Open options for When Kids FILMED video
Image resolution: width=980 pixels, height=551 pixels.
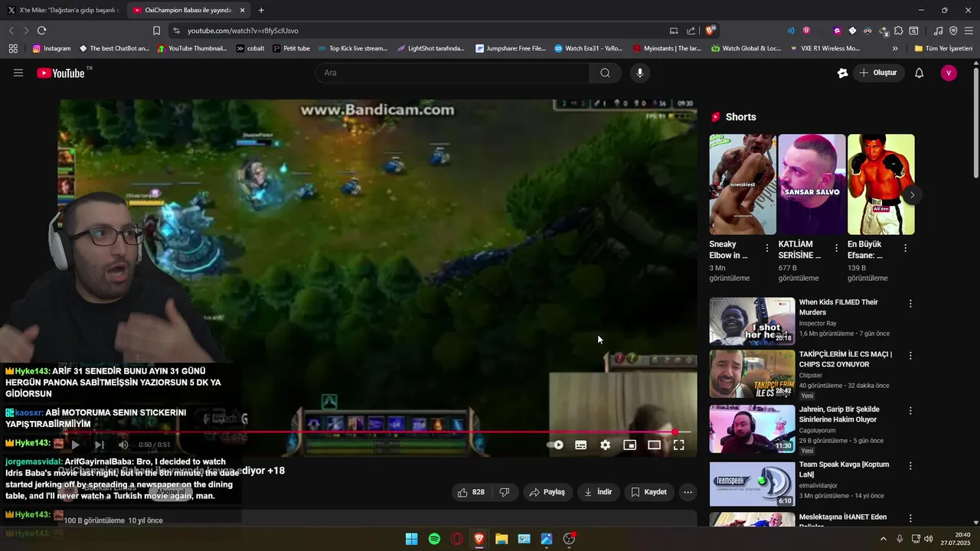pos(910,304)
